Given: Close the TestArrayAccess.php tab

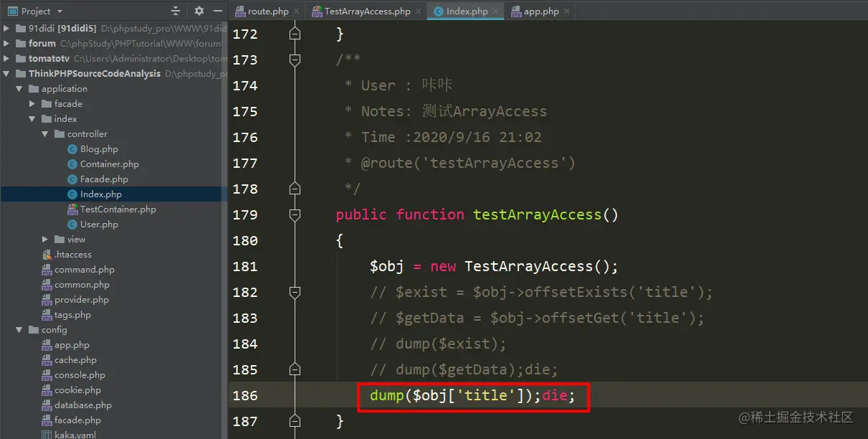Looking at the screenshot, I should pyautogui.click(x=419, y=11).
